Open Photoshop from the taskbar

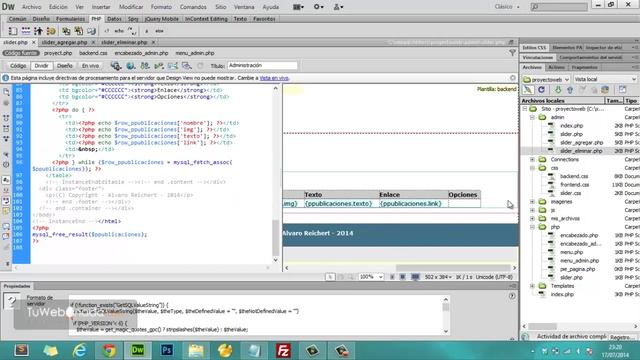point(167,351)
